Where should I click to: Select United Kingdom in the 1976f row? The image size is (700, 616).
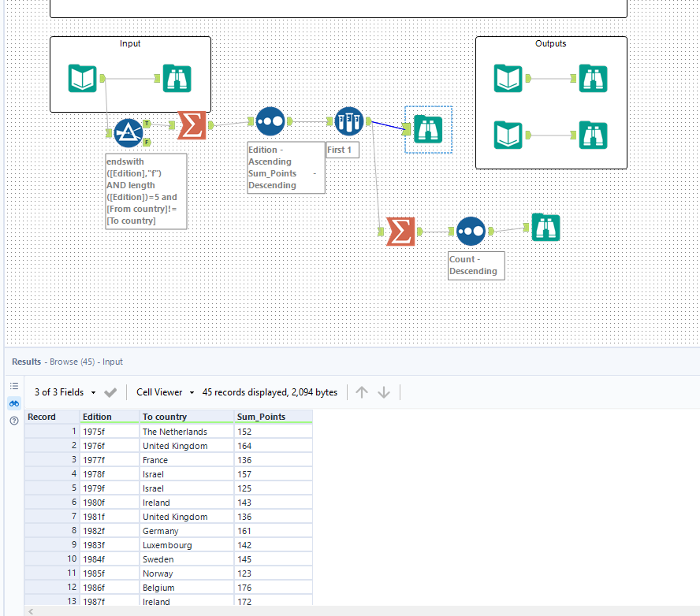tap(187, 446)
